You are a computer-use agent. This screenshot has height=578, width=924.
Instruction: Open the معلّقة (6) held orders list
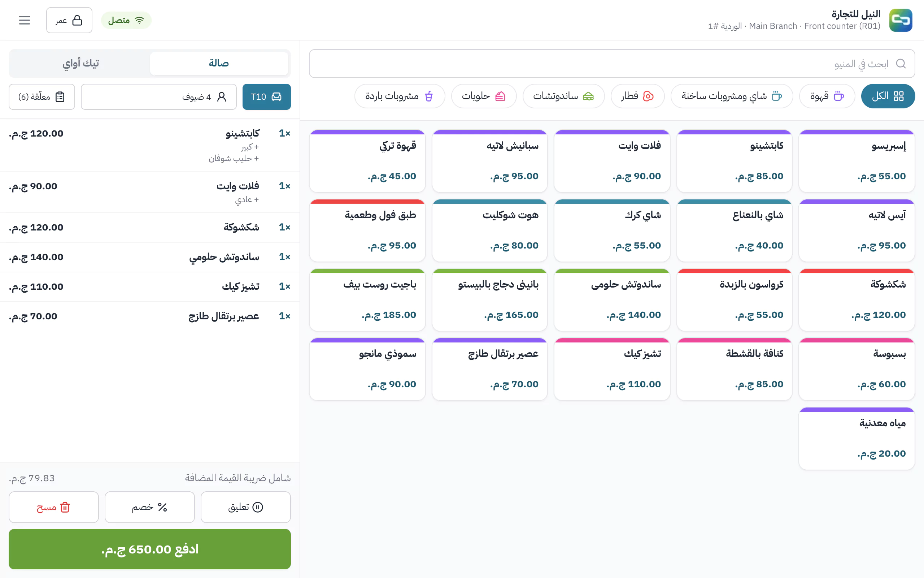pyautogui.click(x=42, y=97)
